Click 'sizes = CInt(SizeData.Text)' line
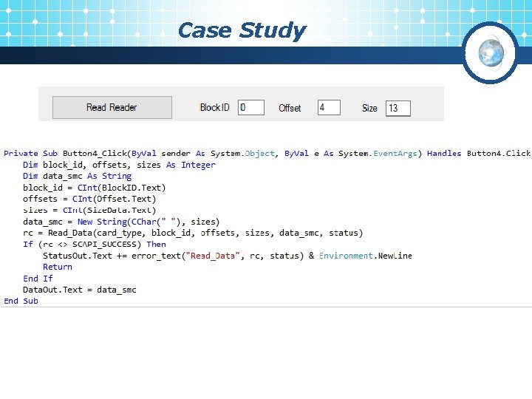Screen dimensions: 532x399 89,211
